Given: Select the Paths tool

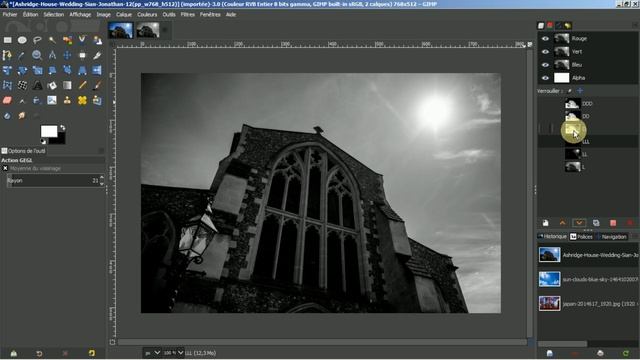Looking at the screenshot, I should (7, 55).
